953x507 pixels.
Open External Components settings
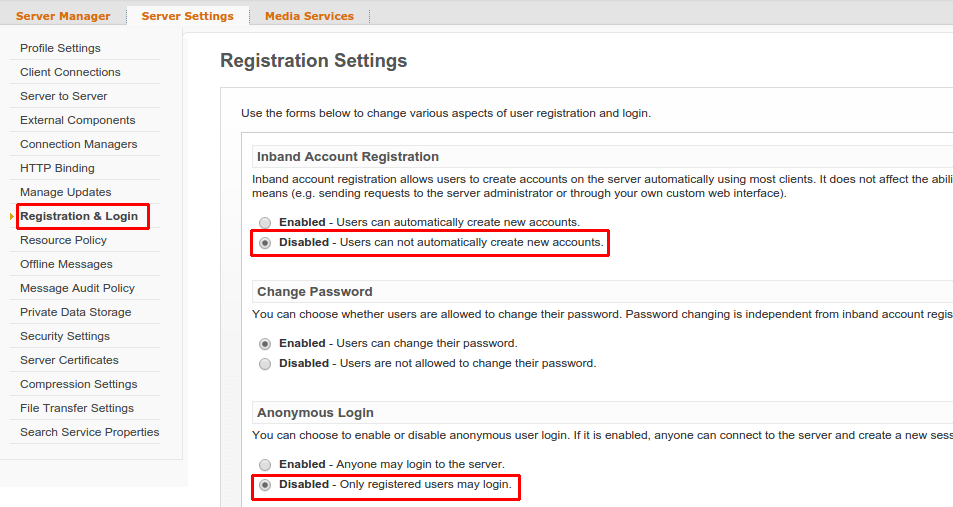coord(78,120)
